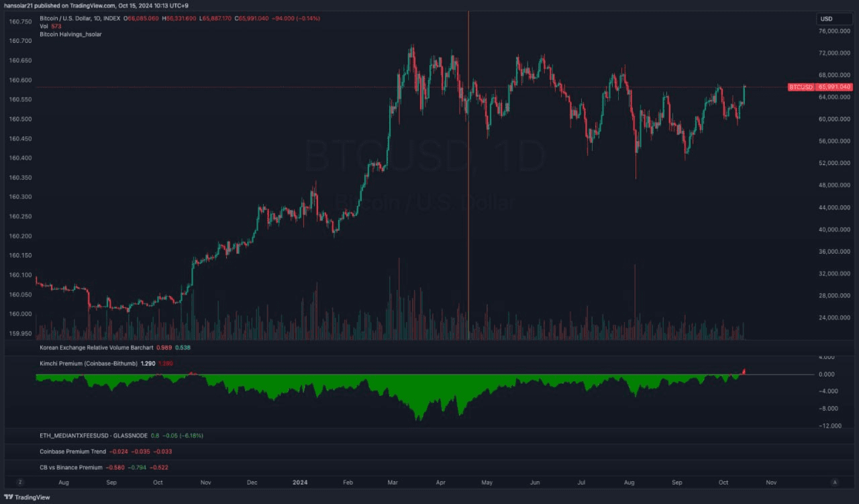
Task: Click the Jun label on the time axis
Action: point(536,482)
